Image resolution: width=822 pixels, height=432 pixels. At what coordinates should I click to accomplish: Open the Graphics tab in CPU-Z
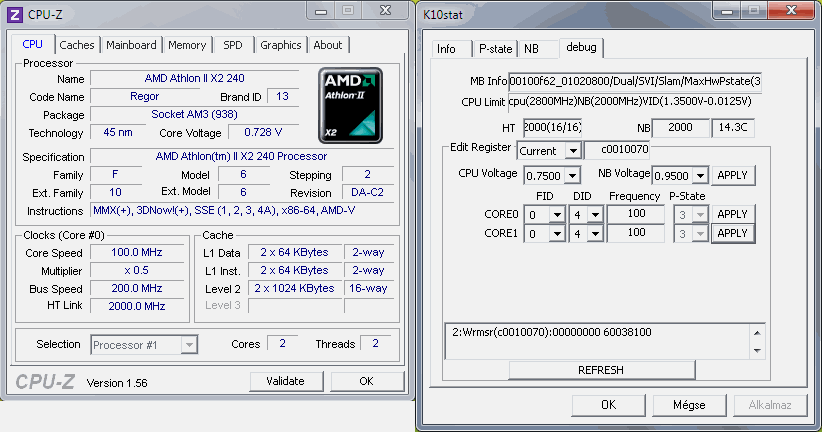280,45
